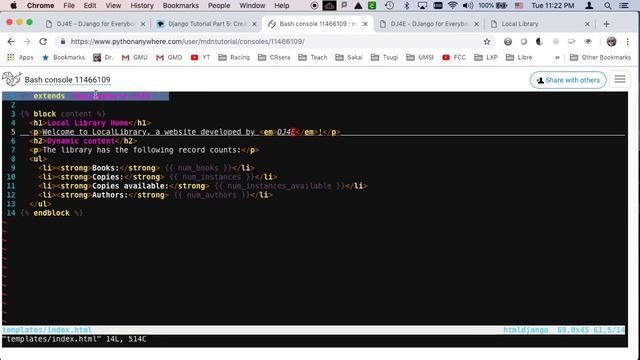Click the Bash console 11466109 title
The width and height of the screenshot is (640, 360).
67,80
